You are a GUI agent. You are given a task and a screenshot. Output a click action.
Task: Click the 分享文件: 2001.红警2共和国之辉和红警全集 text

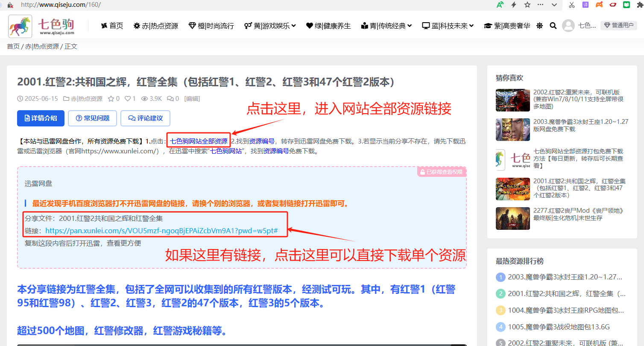click(94, 218)
